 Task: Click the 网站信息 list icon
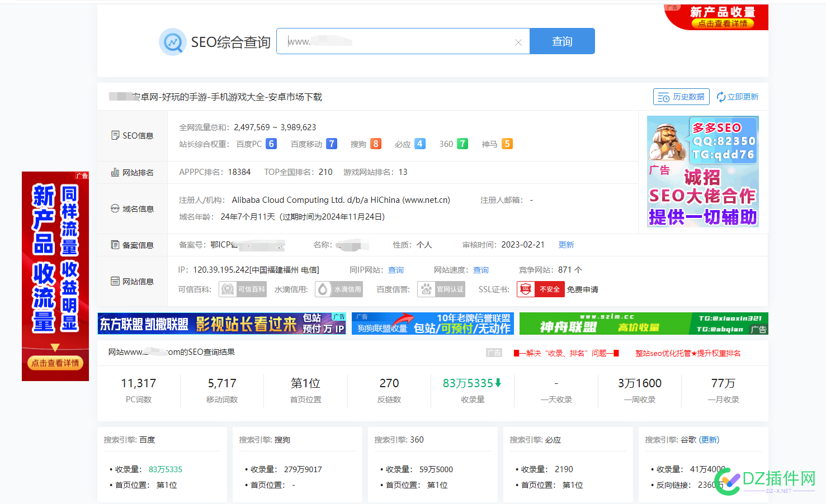tap(115, 281)
